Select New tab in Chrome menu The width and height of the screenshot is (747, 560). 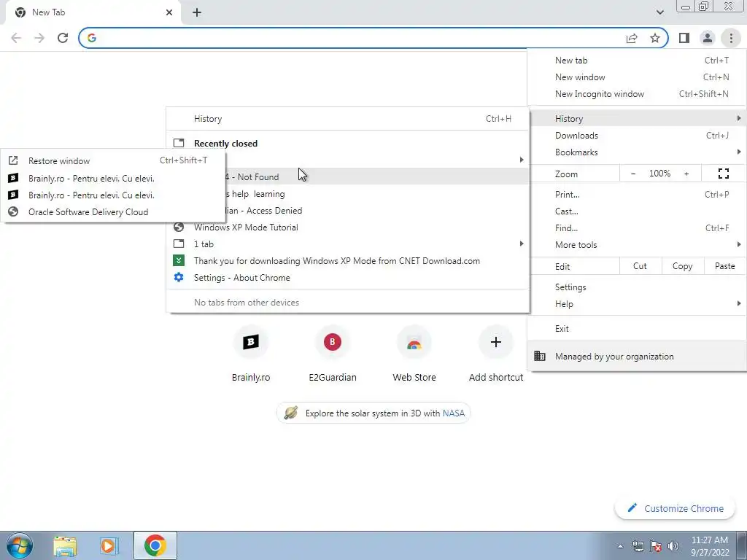click(x=637, y=61)
